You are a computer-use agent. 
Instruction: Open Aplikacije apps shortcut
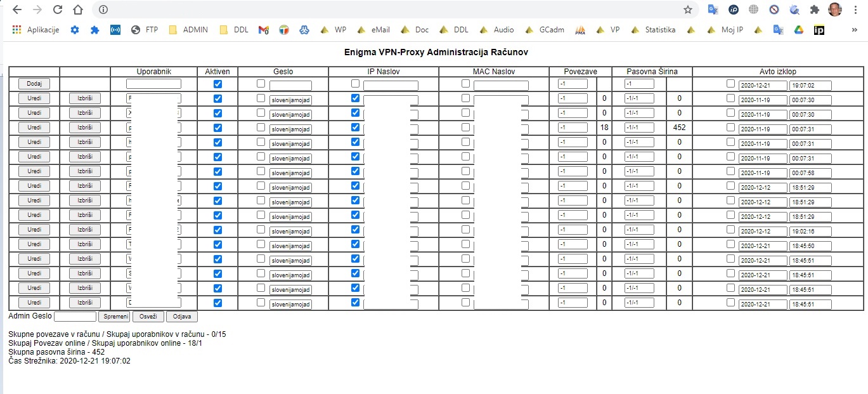[36, 30]
